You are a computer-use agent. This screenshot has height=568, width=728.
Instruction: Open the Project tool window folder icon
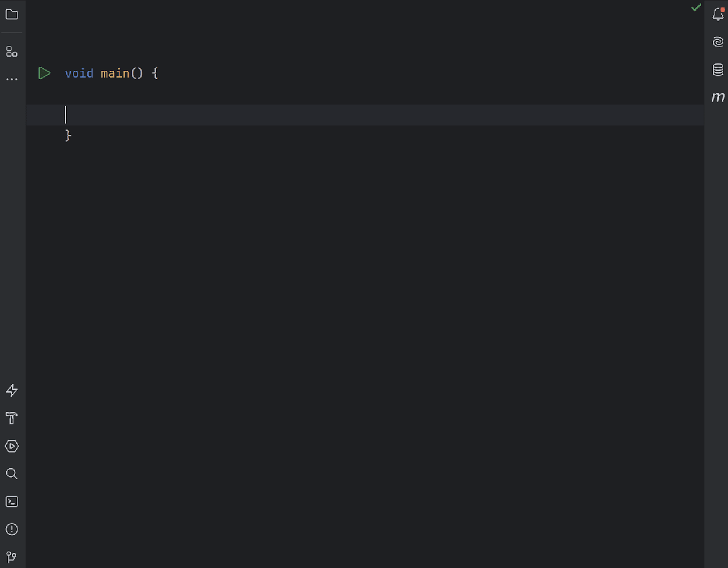click(x=11, y=14)
